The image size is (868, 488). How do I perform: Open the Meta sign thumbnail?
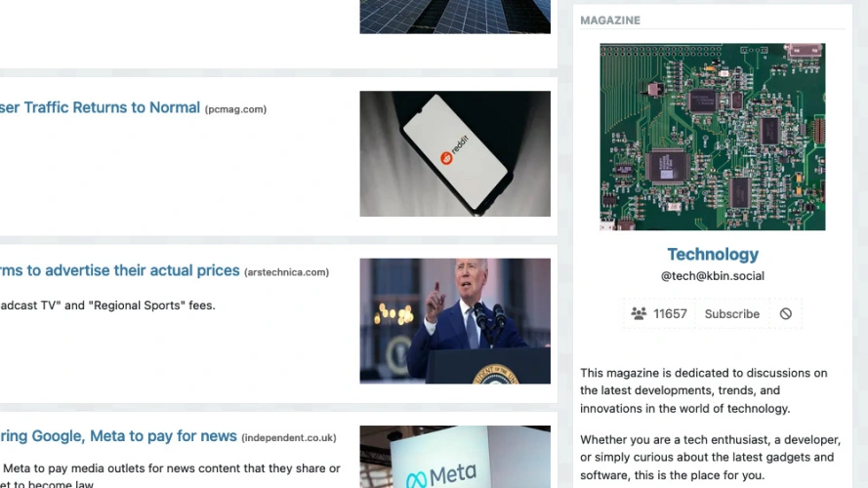[x=455, y=457]
